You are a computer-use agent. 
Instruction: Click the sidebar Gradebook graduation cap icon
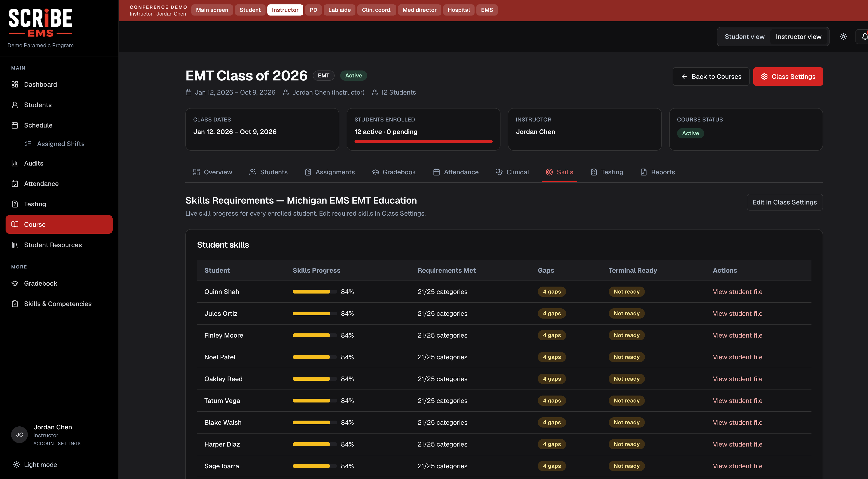(x=15, y=284)
